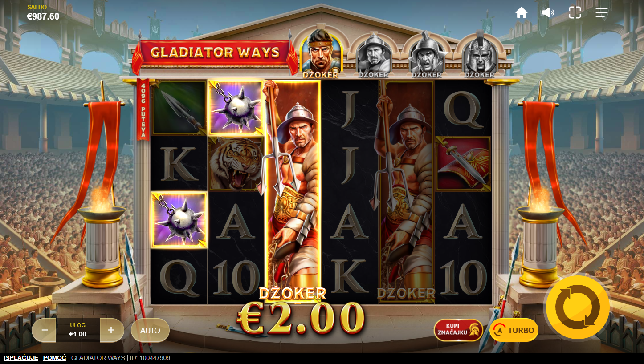Start Auto spin

point(150,330)
